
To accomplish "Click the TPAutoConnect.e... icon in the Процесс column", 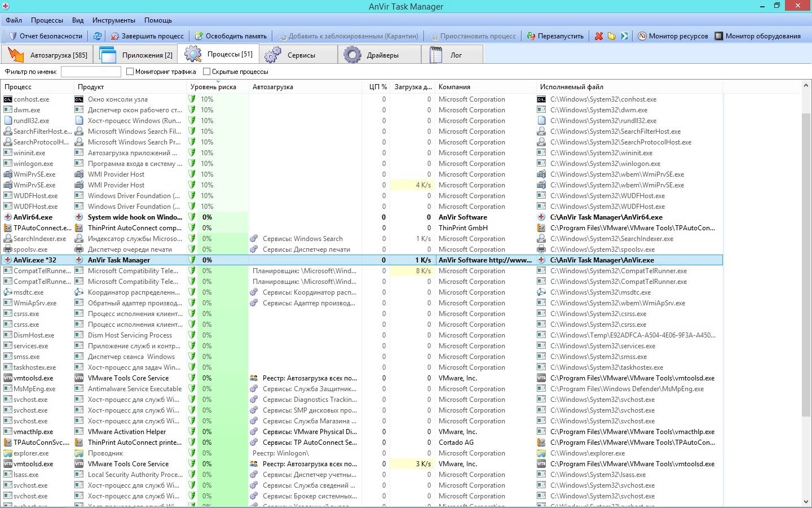I will coord(8,228).
